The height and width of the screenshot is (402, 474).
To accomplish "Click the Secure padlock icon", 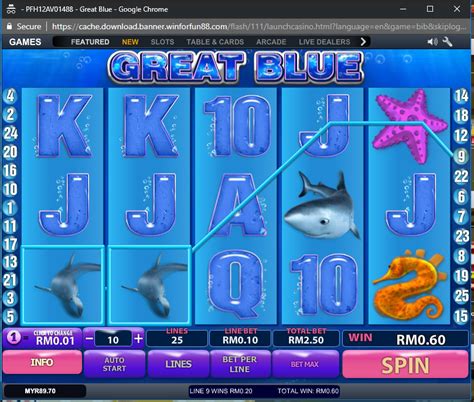I will click(x=9, y=26).
